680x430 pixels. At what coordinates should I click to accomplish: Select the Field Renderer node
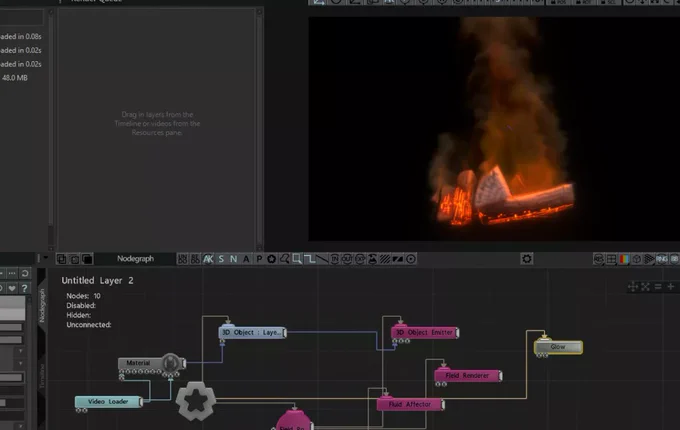pos(468,376)
